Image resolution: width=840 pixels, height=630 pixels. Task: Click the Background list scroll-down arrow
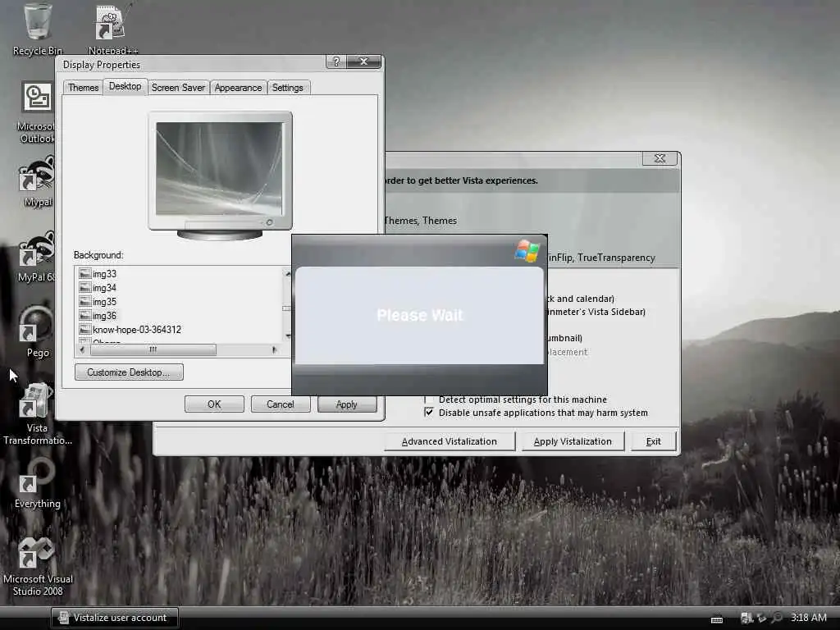(x=288, y=336)
